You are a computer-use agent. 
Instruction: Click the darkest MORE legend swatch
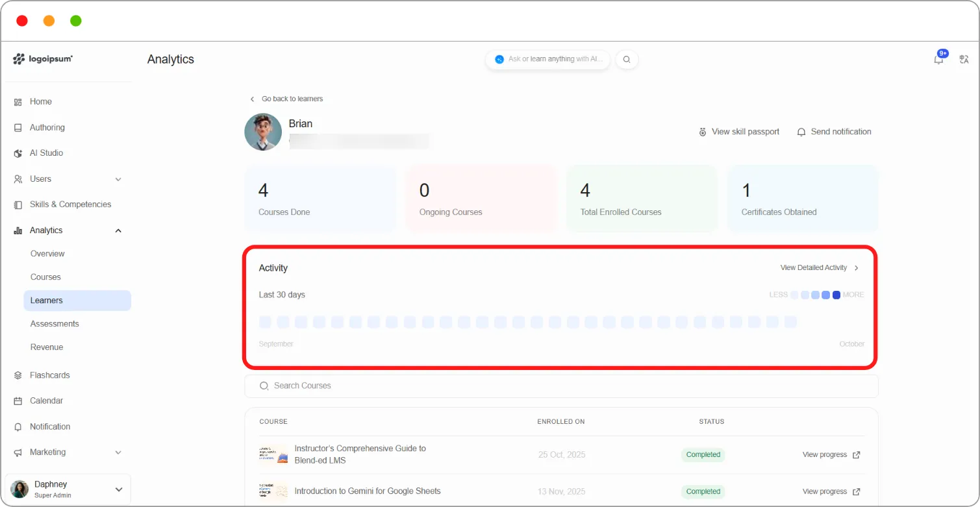click(x=836, y=295)
